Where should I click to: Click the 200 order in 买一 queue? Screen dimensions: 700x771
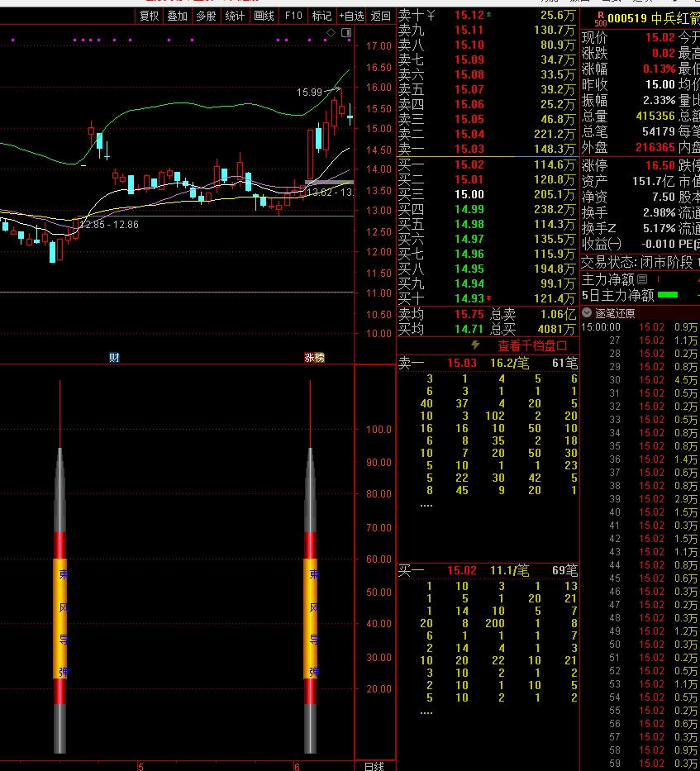495,623
